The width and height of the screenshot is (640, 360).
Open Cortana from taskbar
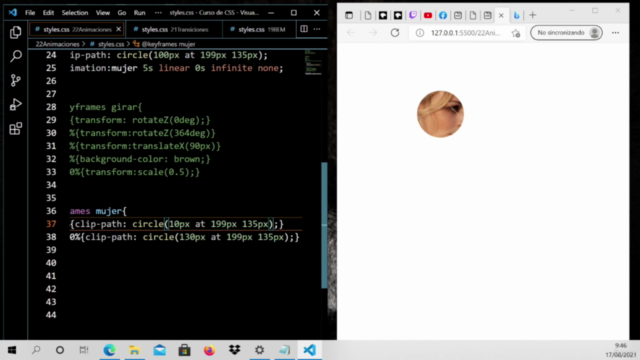point(60,350)
